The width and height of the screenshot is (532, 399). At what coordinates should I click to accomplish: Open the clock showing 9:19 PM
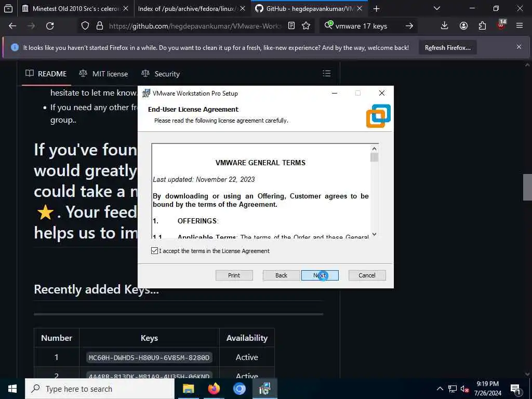[487, 389]
